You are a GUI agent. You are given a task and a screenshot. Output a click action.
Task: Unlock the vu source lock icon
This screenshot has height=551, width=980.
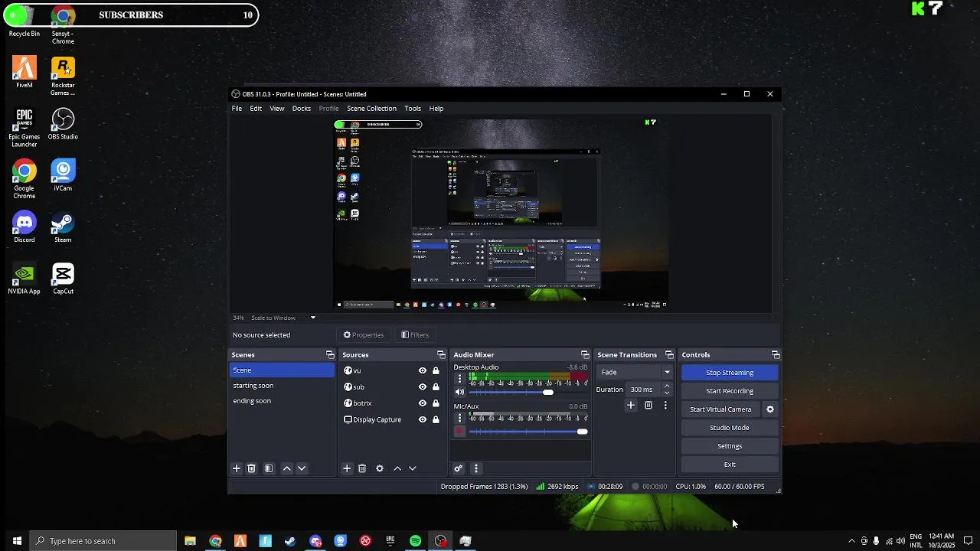(x=436, y=370)
